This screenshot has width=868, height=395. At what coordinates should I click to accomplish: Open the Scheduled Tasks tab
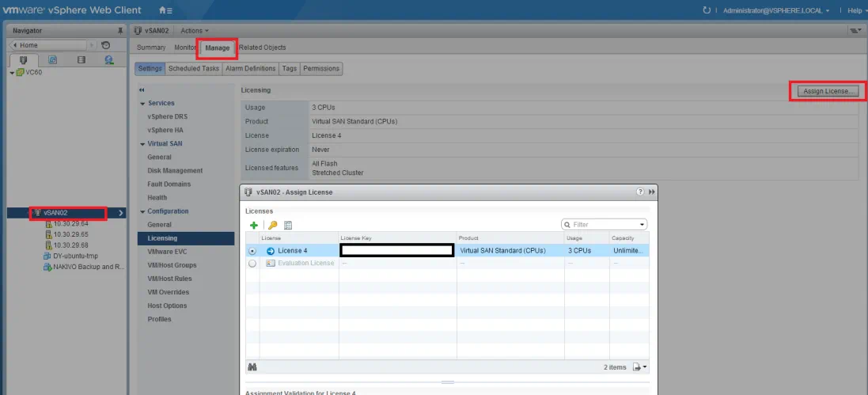[194, 69]
